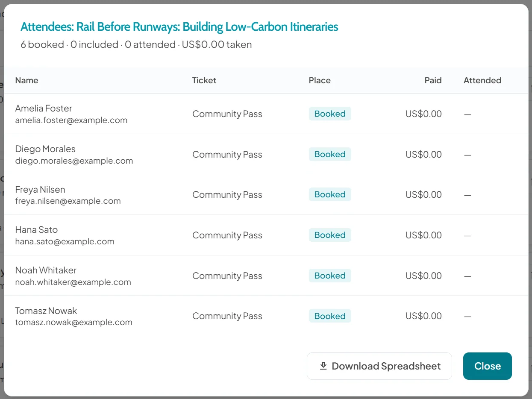Click Community Pass in Diego Morales's row
This screenshot has height=399, width=532.
coord(227,155)
